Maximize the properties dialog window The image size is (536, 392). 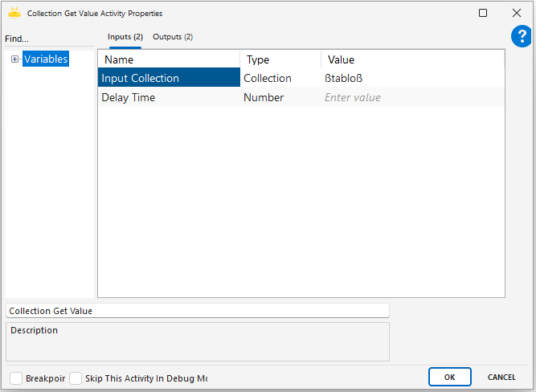pos(483,13)
